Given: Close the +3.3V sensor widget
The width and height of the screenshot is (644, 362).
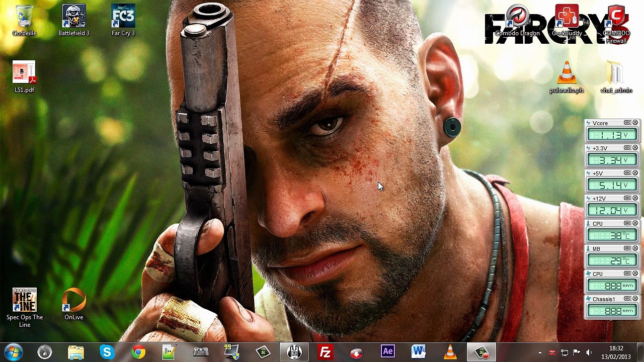Looking at the screenshot, I should (635, 148).
